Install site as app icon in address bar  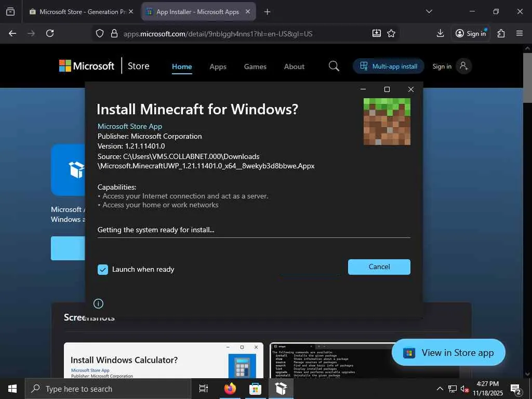377,33
